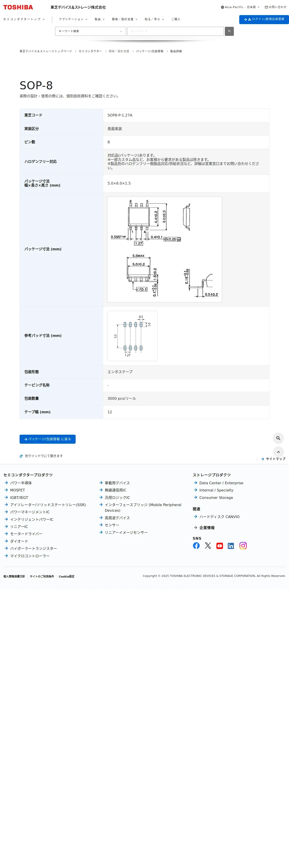The width and height of the screenshot is (289, 868).
Task: Focus the キーワード search input field
Action: coord(175,31)
